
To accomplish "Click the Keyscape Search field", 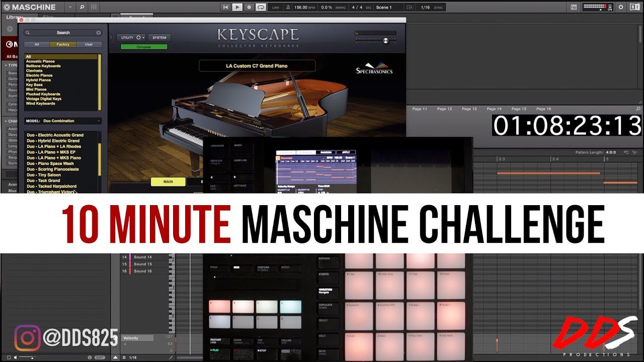I will (x=63, y=33).
